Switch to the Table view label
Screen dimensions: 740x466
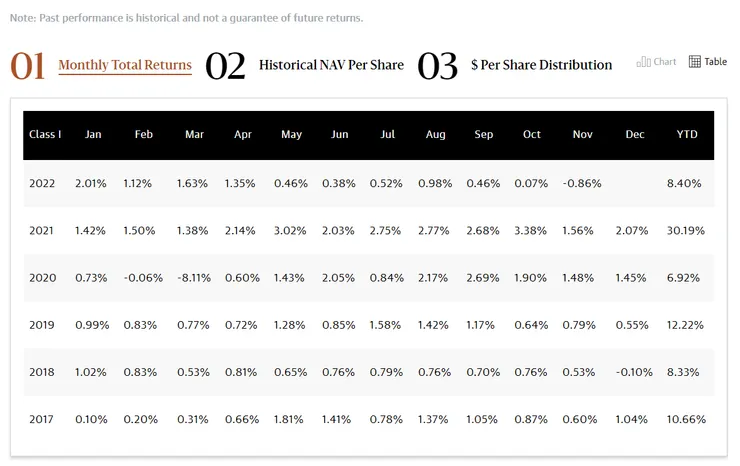716,62
